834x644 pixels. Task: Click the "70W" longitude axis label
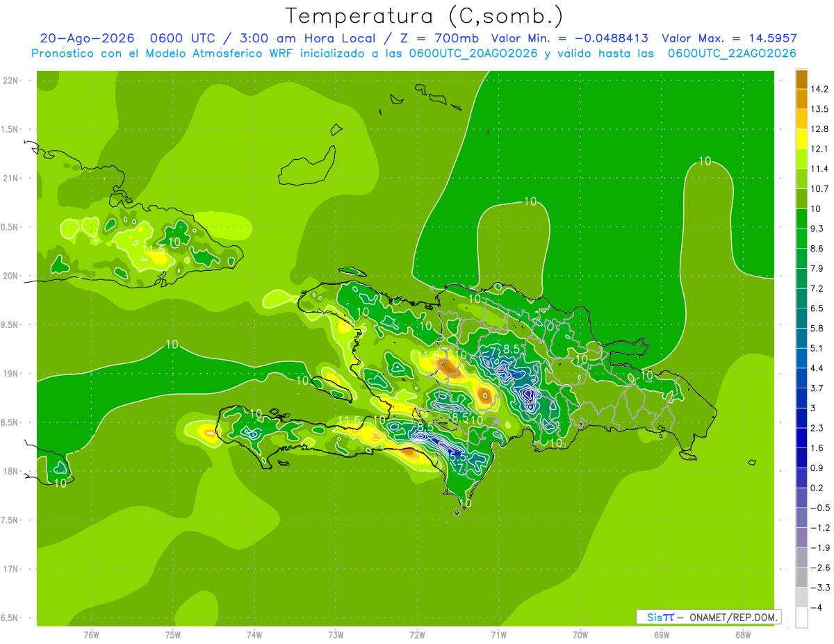pyautogui.click(x=580, y=634)
